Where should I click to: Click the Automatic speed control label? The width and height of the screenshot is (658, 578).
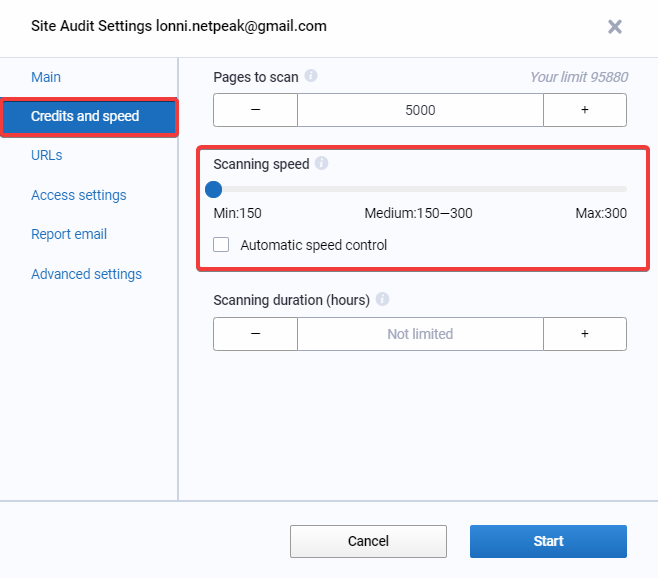click(x=313, y=245)
